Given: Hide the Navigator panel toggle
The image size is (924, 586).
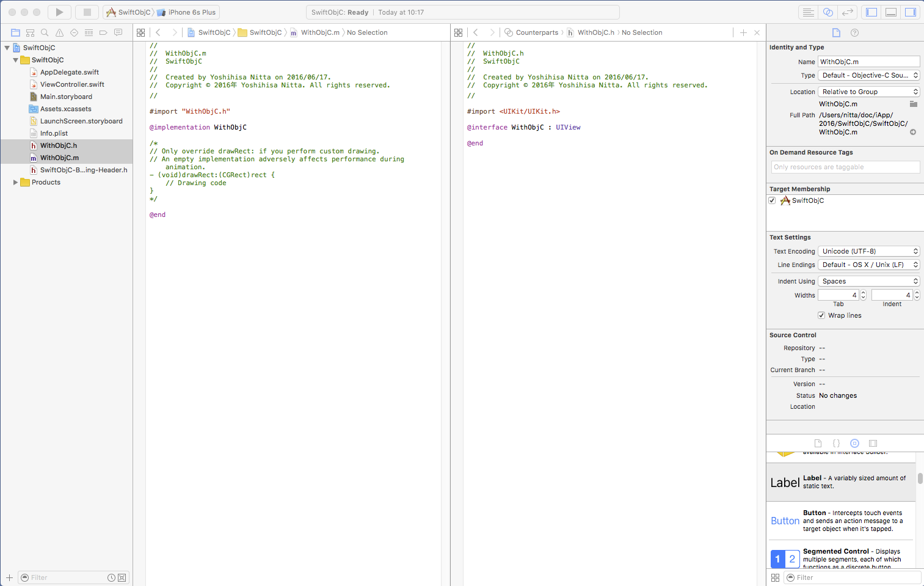Looking at the screenshot, I should (x=871, y=12).
